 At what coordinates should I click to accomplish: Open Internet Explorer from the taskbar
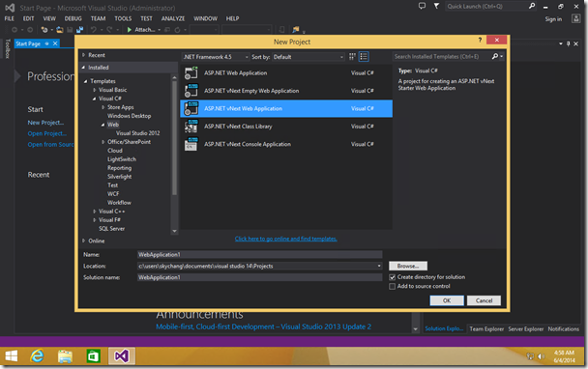point(37,355)
